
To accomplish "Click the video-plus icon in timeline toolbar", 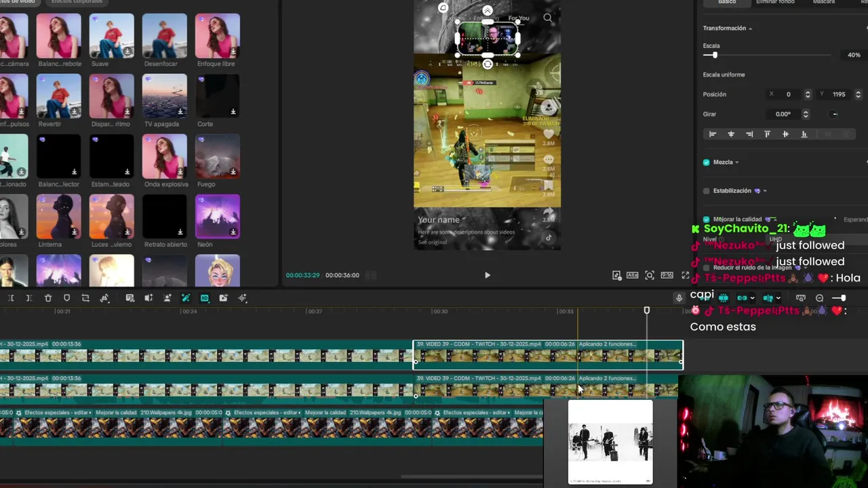I will (x=223, y=298).
